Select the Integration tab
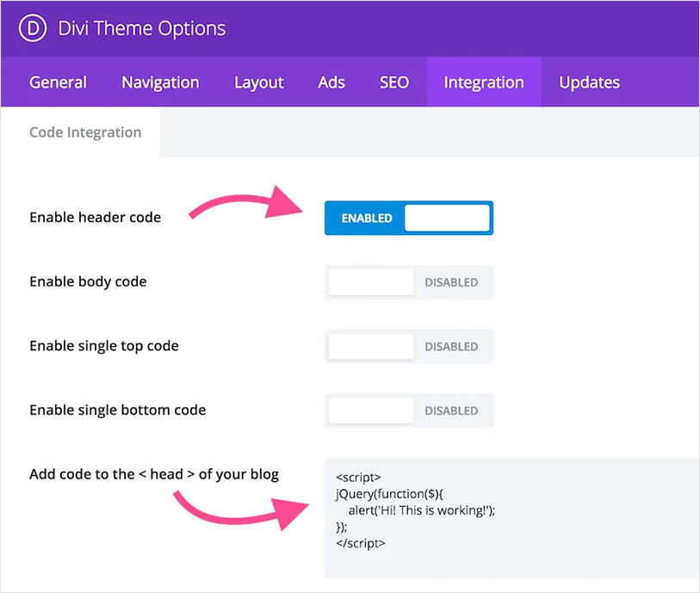Screen dimensions: 700x593 [x=483, y=82]
